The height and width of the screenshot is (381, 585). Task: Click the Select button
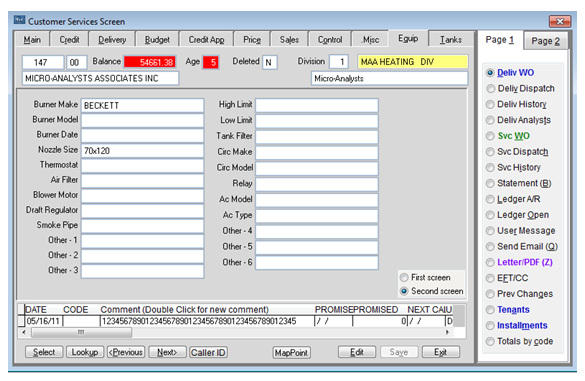44,352
